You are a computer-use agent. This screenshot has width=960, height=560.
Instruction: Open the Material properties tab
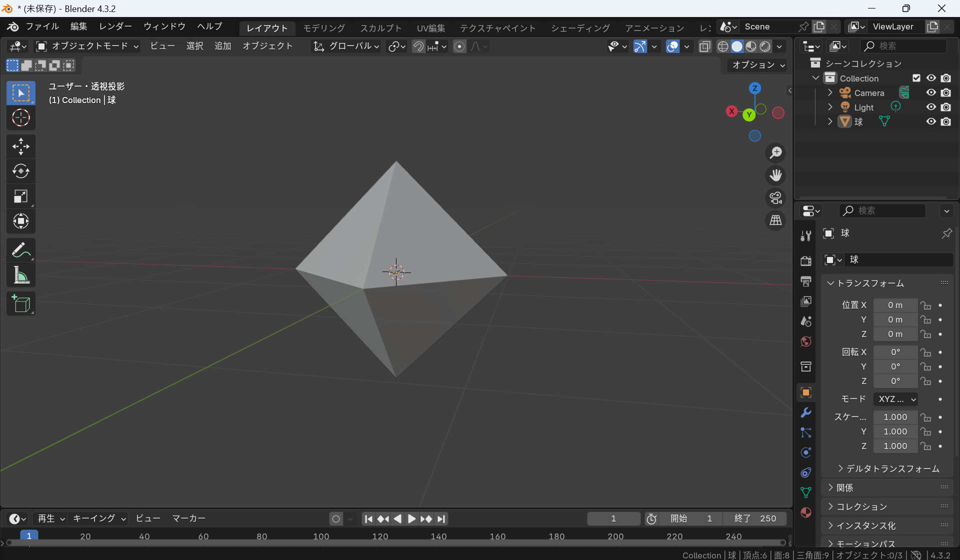click(805, 512)
